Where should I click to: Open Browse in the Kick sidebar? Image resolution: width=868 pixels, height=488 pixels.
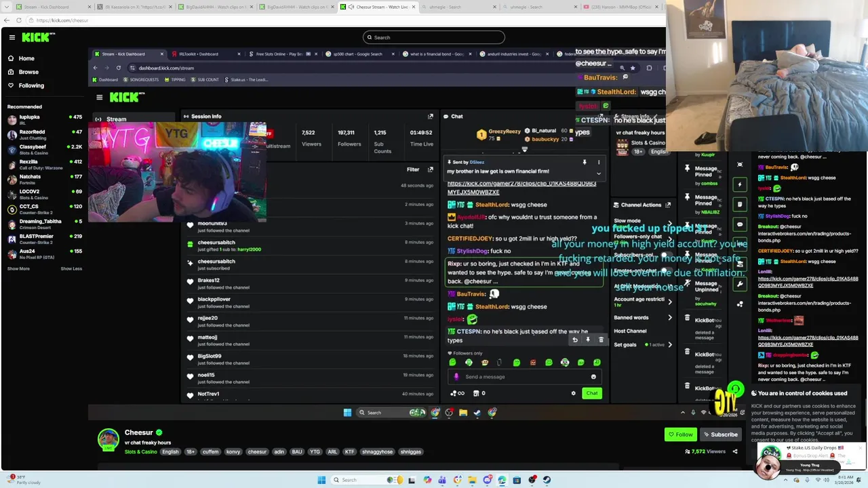point(28,72)
